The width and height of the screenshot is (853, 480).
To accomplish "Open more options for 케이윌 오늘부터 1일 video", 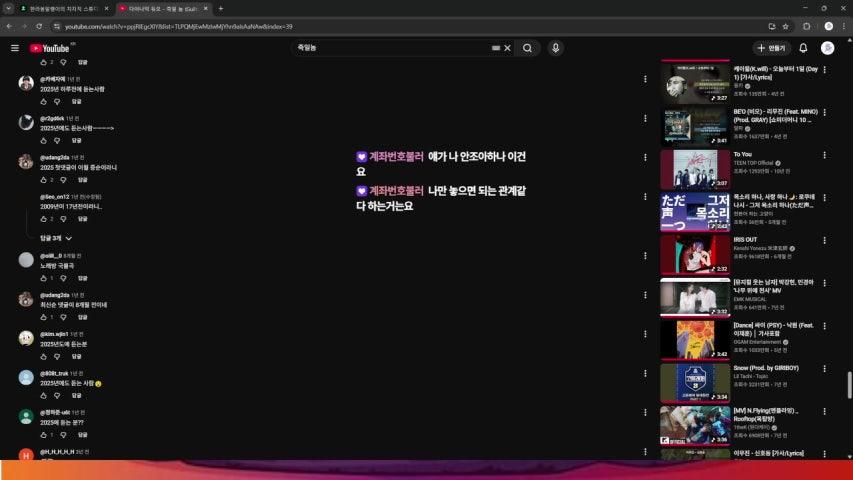I will pyautogui.click(x=825, y=70).
